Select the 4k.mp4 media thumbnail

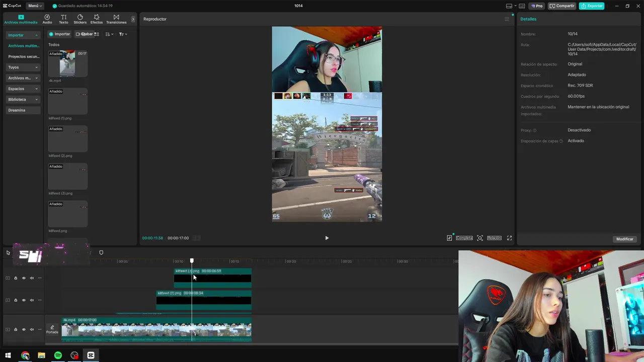click(x=67, y=63)
